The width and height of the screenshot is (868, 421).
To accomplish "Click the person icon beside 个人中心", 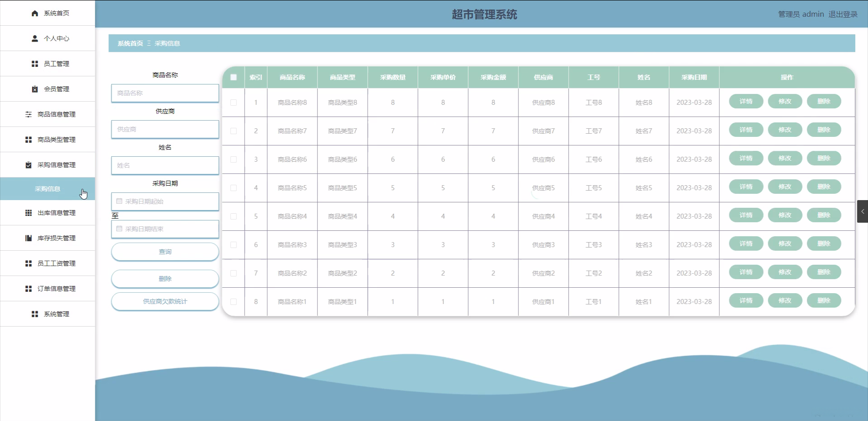I will tap(35, 39).
